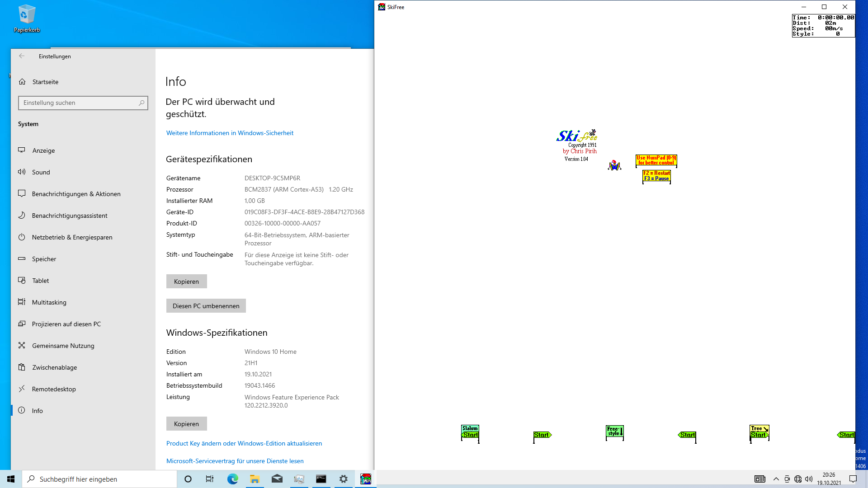Viewport: 868px width, 488px height.
Task: Open File Explorer from the taskbar
Action: click(x=255, y=479)
